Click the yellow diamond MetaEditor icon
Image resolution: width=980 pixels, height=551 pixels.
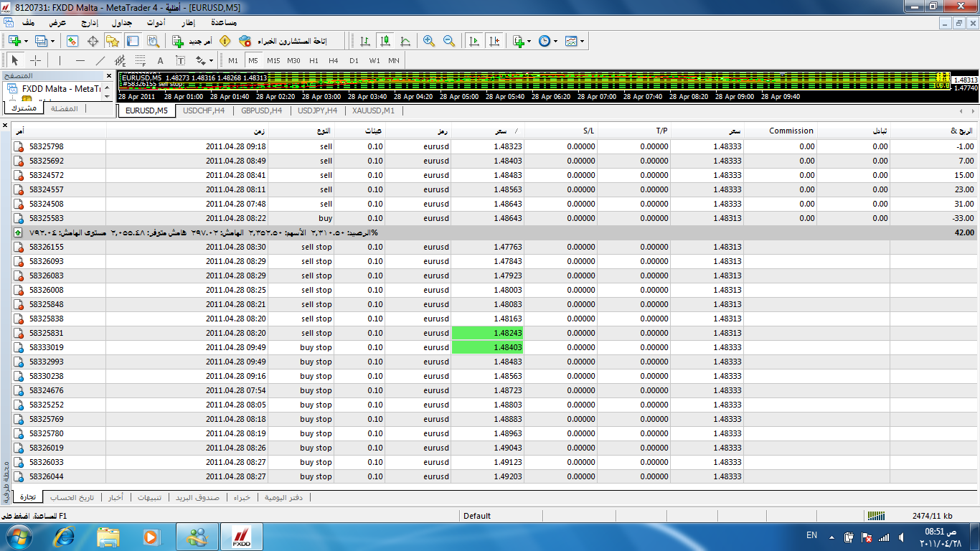point(225,41)
